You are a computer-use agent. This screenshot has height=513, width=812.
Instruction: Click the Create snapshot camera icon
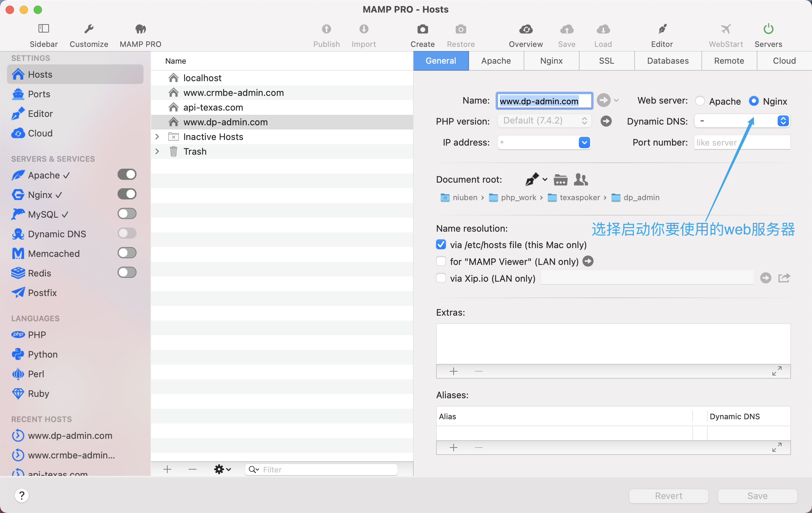coord(422,29)
